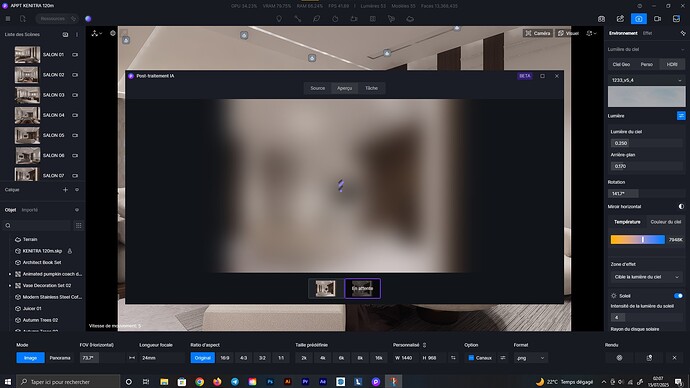Switch to the Source tab
The width and height of the screenshot is (690, 388).
(317, 88)
